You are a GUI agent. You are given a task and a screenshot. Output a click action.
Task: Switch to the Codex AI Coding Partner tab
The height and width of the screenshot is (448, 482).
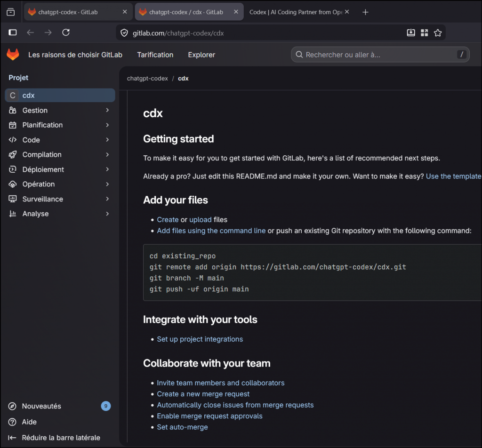pyautogui.click(x=296, y=12)
